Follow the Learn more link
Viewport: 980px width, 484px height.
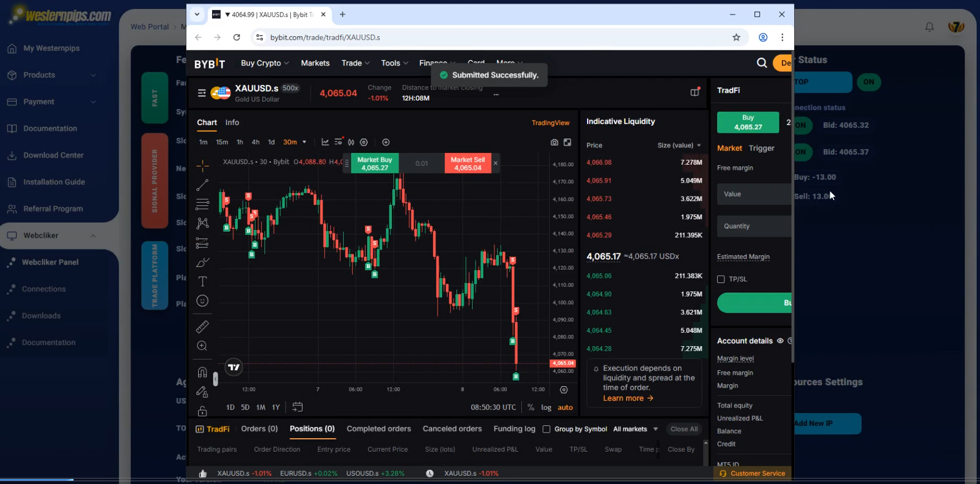(628, 398)
